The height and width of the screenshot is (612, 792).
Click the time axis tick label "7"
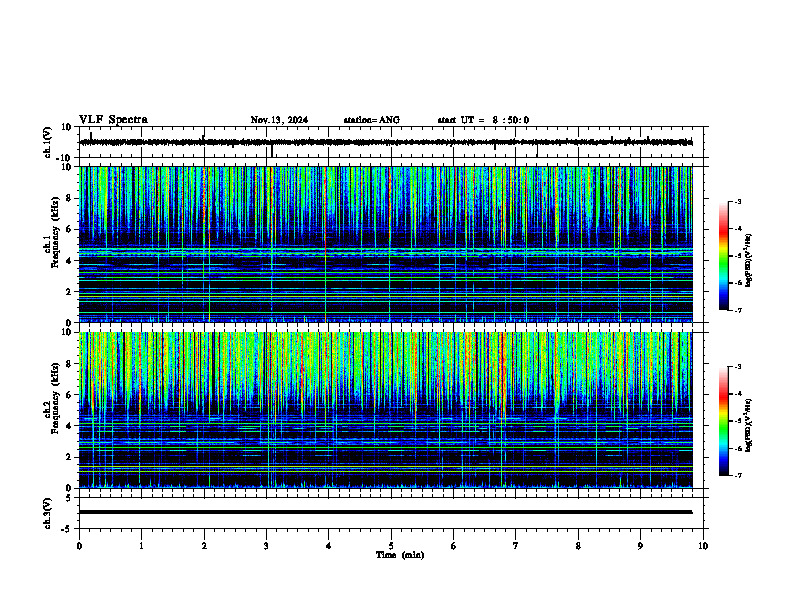click(x=516, y=546)
